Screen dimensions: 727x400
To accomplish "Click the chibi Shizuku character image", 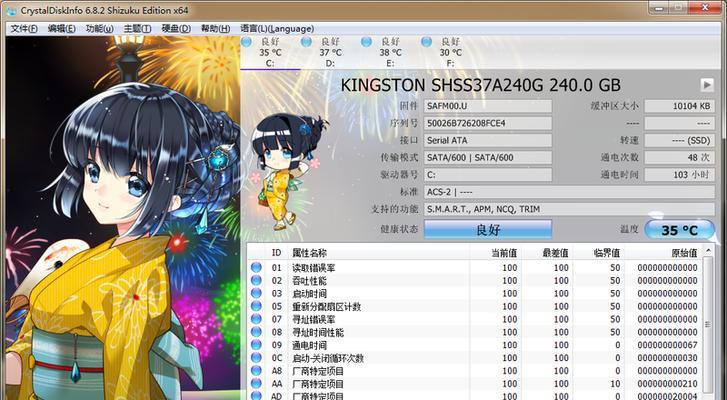I will [x=289, y=172].
